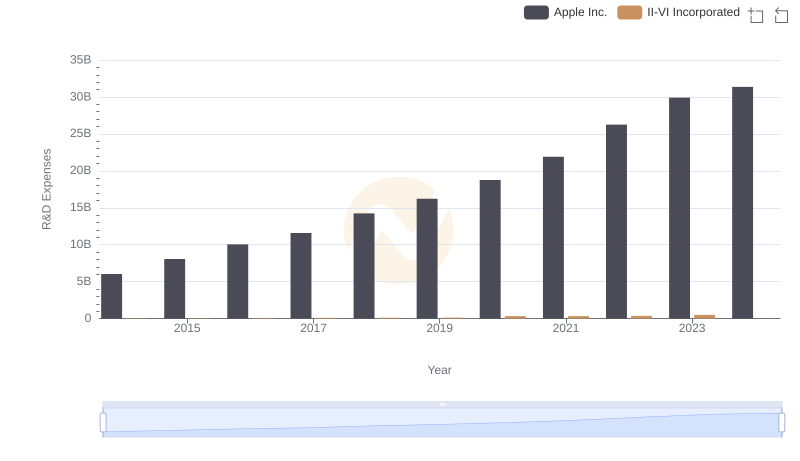The height and width of the screenshot is (461, 800).
Task: Click the Apple bar for 2014
Action: (112, 296)
